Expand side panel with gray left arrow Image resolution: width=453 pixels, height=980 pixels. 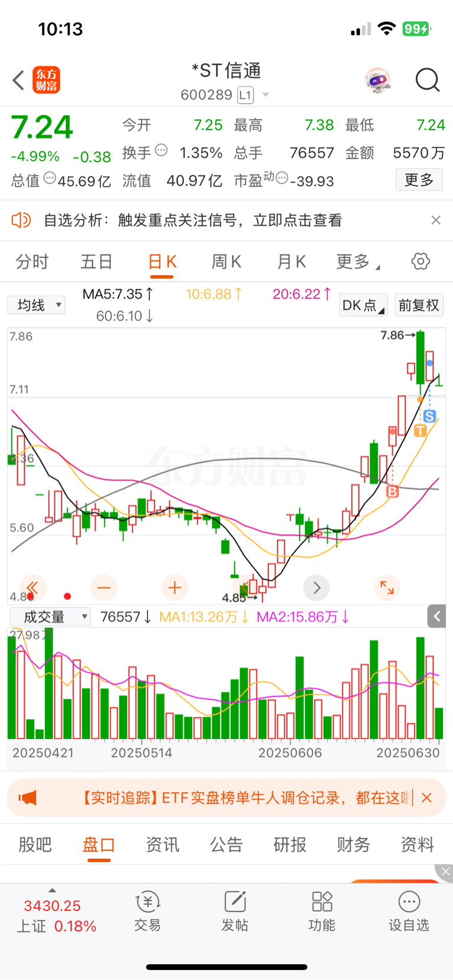point(436,616)
